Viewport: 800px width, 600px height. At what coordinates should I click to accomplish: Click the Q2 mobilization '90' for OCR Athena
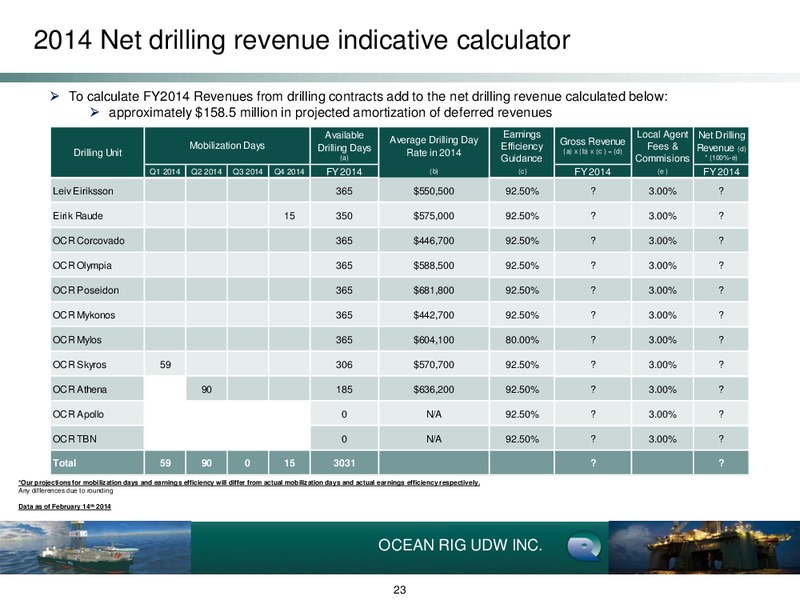(206, 389)
